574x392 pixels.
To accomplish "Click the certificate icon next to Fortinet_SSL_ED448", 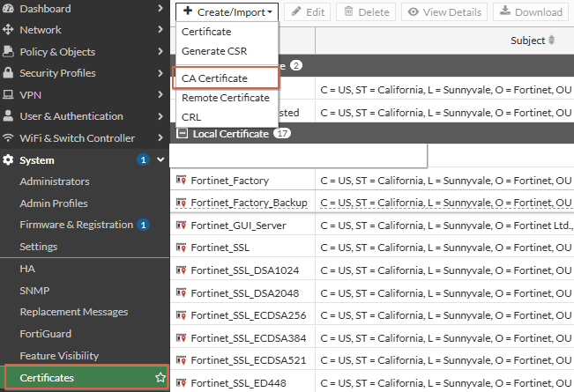I will click(182, 382).
